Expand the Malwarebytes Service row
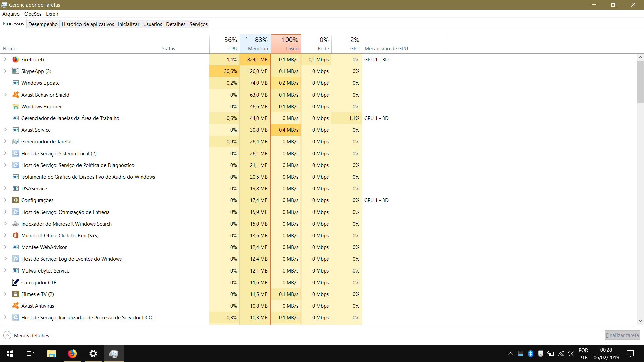Viewport: 644px width, 362px height. point(5,270)
